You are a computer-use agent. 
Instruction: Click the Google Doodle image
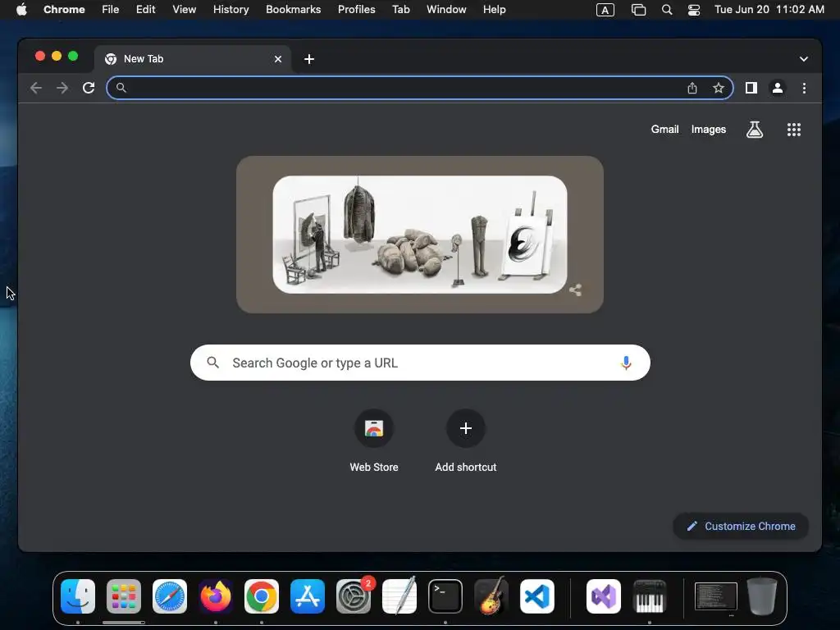pos(419,235)
